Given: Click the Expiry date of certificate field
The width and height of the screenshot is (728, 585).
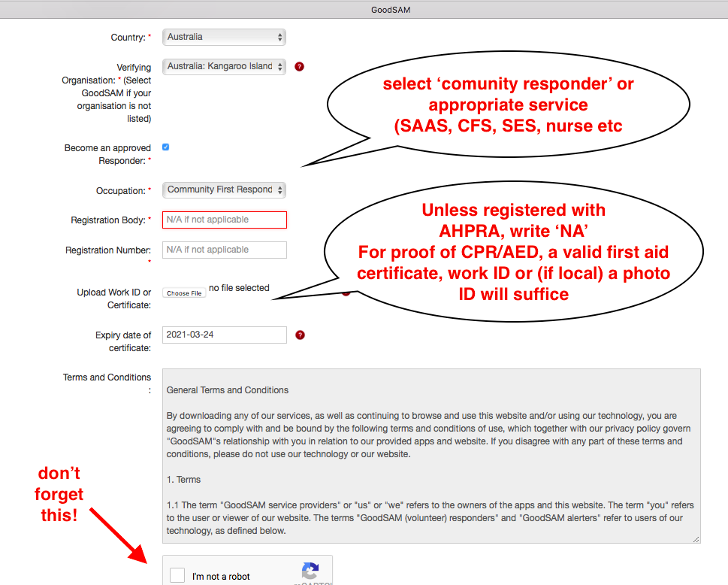Looking at the screenshot, I should coord(224,335).
